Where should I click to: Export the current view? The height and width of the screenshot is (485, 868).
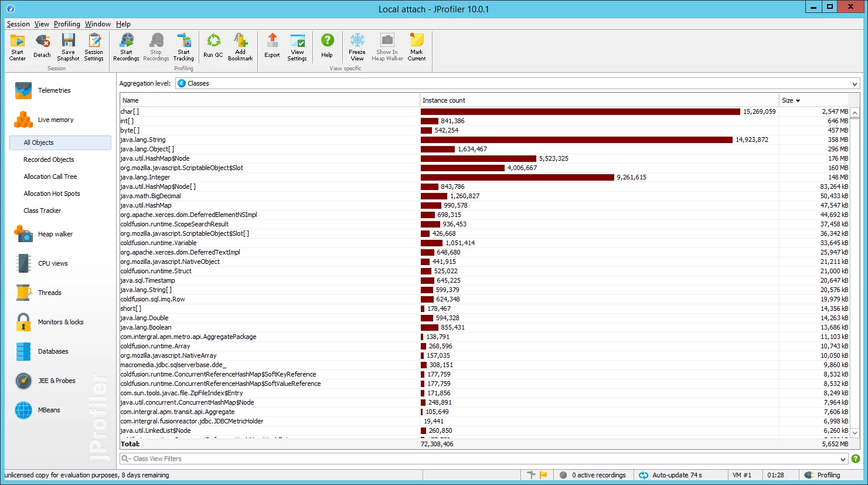[x=272, y=47]
